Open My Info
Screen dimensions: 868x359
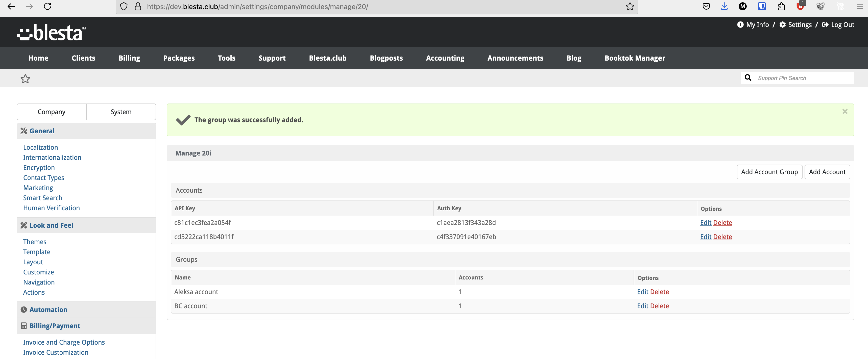(x=753, y=24)
